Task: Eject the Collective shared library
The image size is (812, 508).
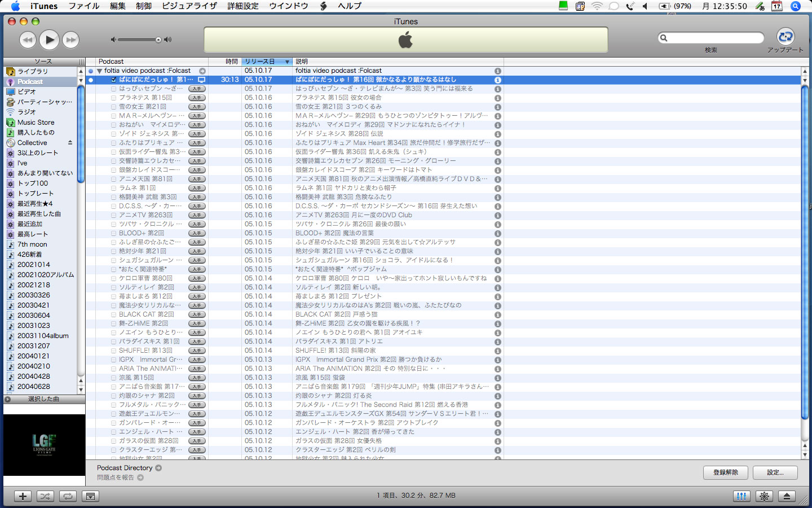Action: (x=70, y=143)
